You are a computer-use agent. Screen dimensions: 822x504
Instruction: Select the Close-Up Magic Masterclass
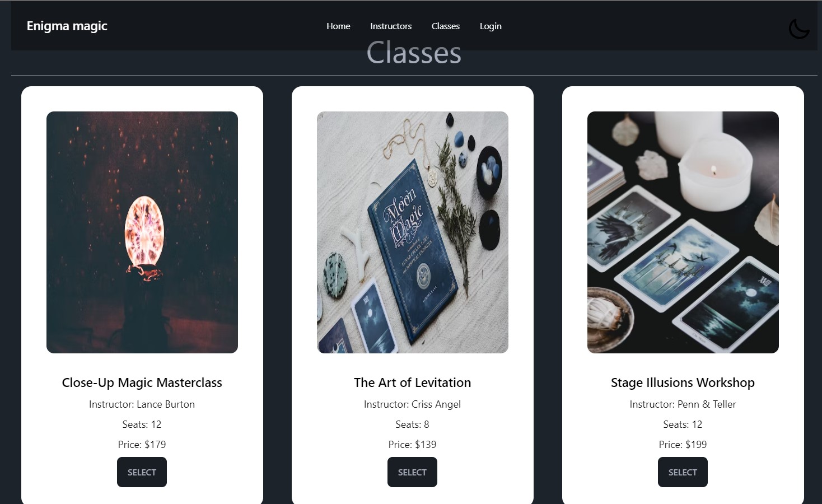click(x=142, y=472)
